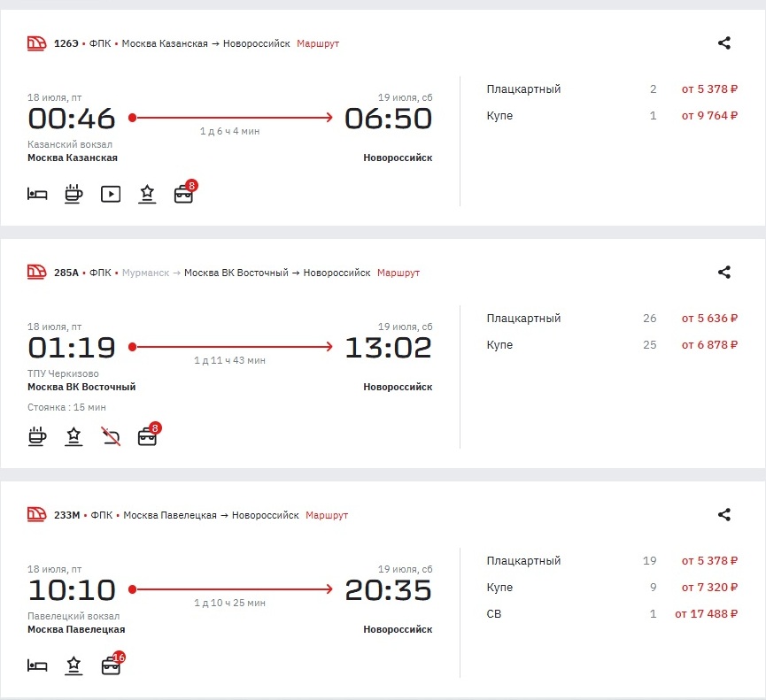Screen dimensions: 766x700
Task: Click the 01:19 departure time
Action: [72, 348]
